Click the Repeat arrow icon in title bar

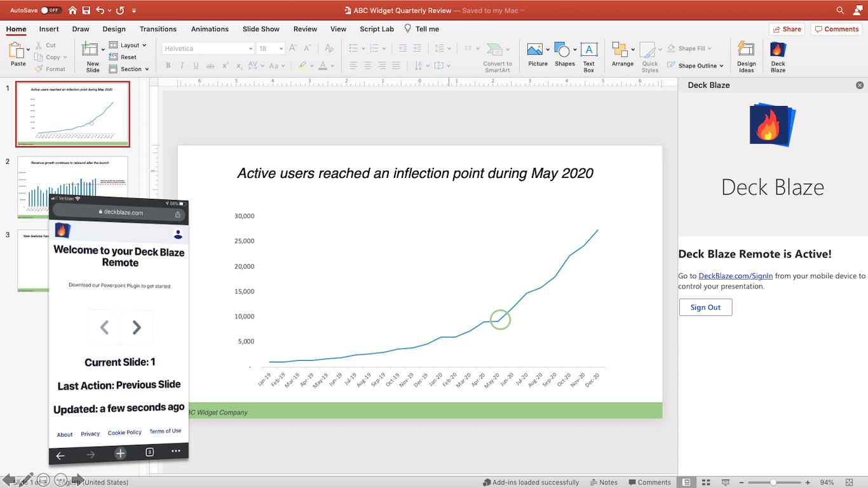click(119, 10)
